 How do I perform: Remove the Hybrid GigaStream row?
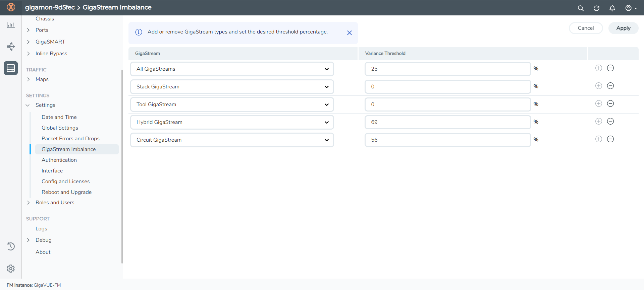point(610,122)
